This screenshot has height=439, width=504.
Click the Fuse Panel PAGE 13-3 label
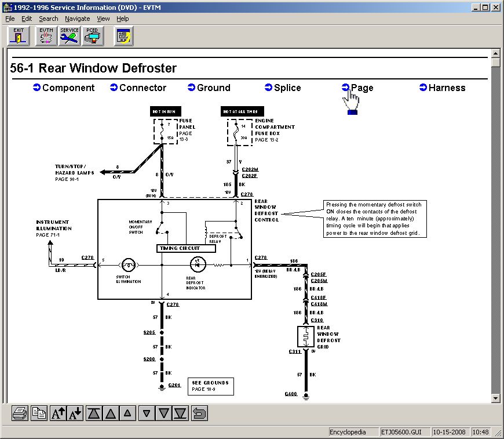pos(187,130)
